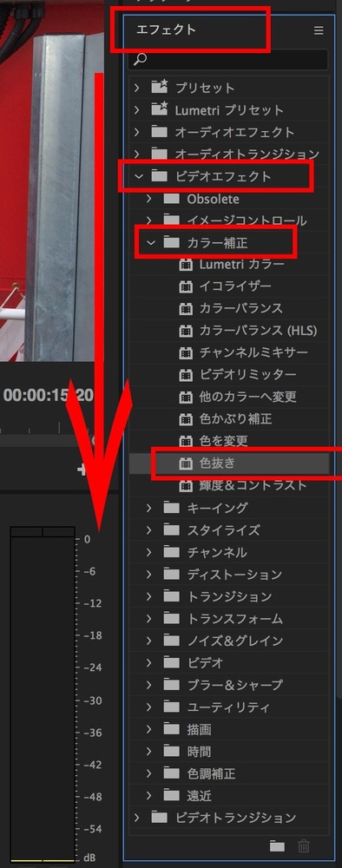Viewport: 342px width, 868px height.
Task: Click the trash delete icon
Action: pos(304,845)
